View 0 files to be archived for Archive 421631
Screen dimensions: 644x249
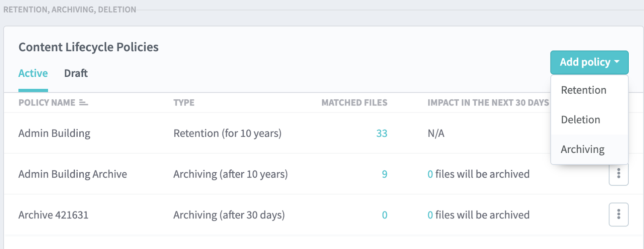(430, 215)
